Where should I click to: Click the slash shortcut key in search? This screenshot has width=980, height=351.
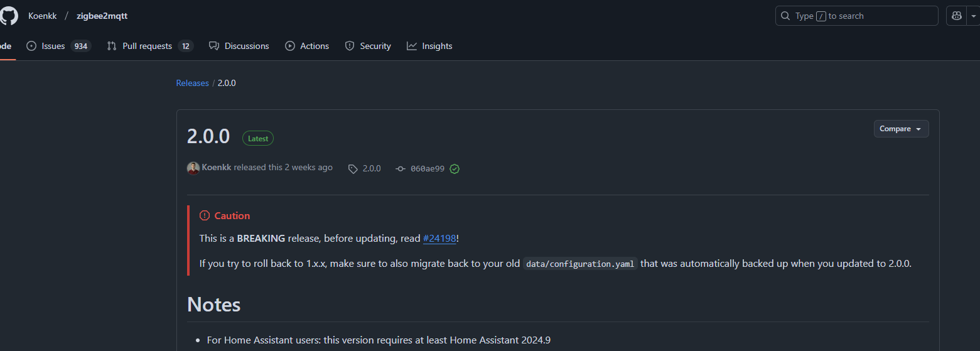pos(821,16)
